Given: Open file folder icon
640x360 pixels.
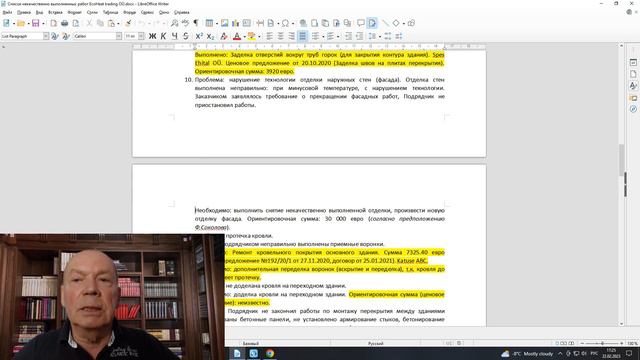Looking at the screenshot, I should 21,23.
